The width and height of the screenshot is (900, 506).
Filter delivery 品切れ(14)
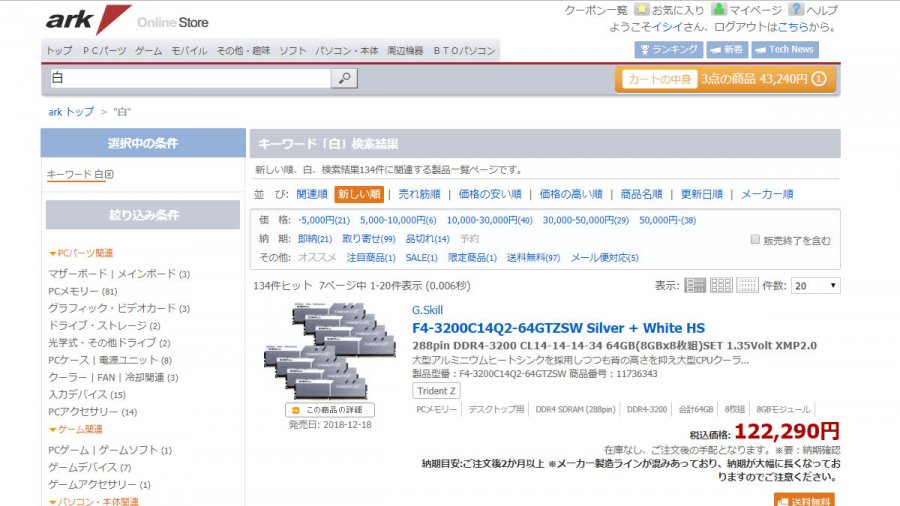[427, 239]
